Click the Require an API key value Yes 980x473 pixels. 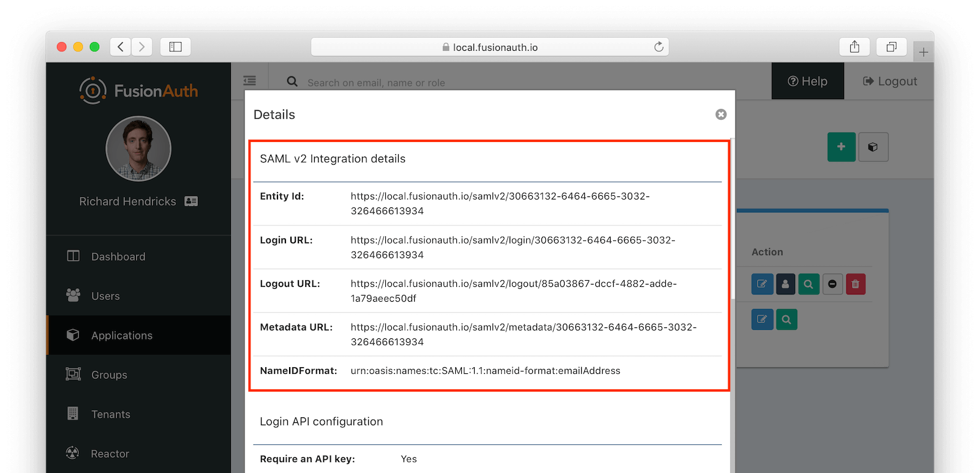pos(409,459)
